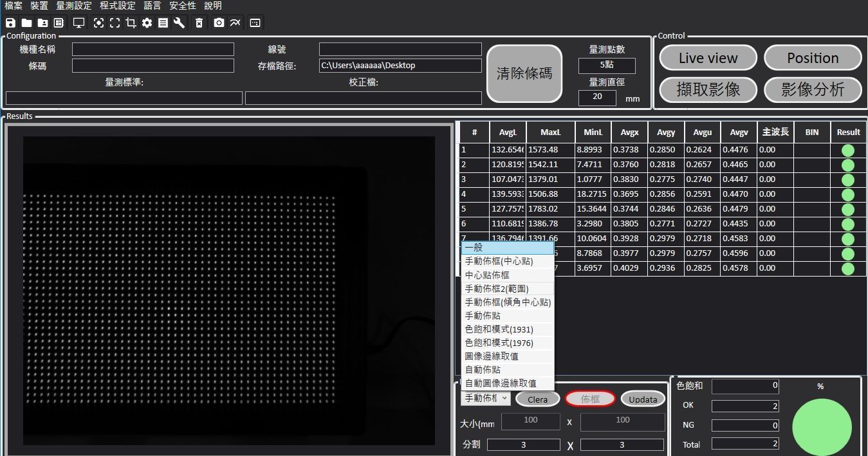Click the trash delete toolbar icon

[x=199, y=23]
